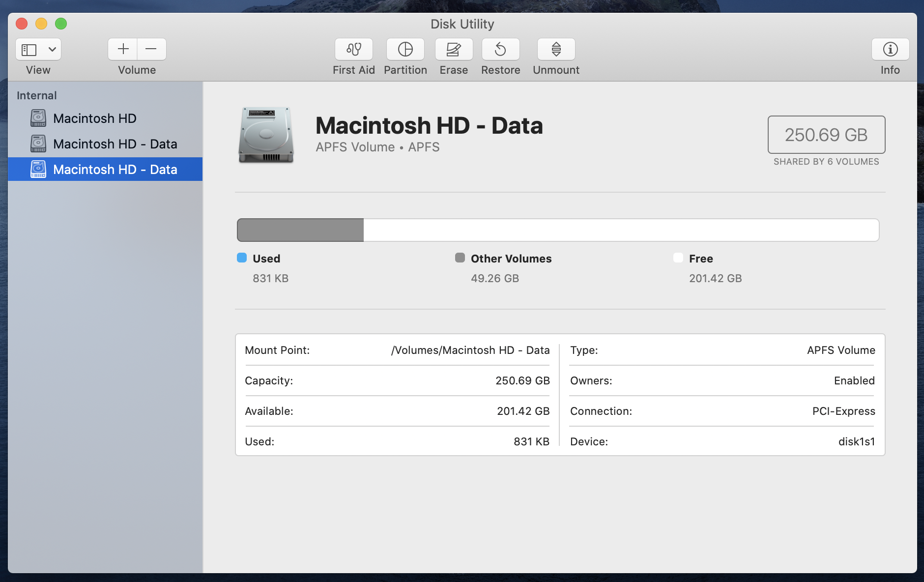Click the "Connection:" label

601,411
